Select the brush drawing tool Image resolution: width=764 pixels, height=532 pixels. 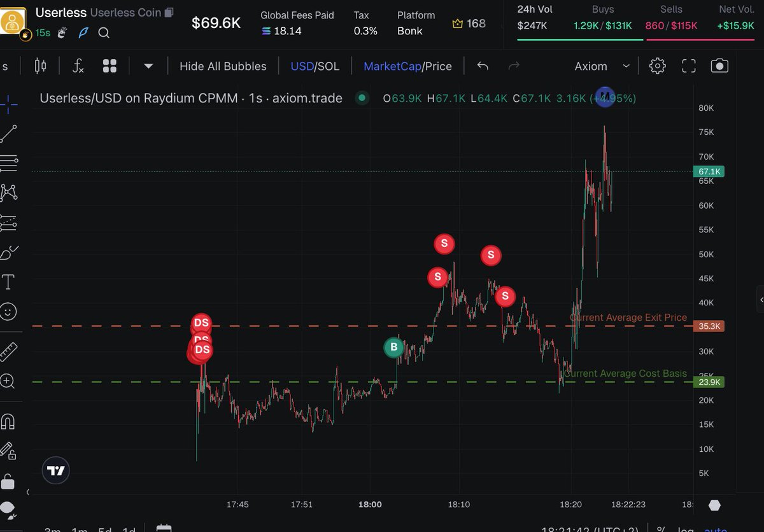pos(9,252)
